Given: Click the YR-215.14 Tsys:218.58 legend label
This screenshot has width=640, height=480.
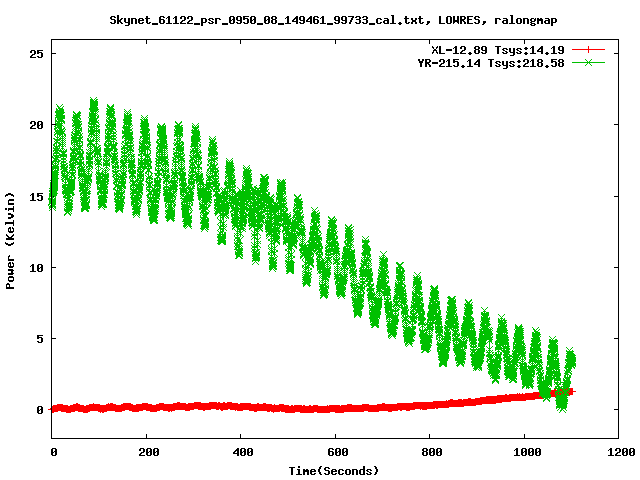Looking at the screenshot, I should click(490, 62).
